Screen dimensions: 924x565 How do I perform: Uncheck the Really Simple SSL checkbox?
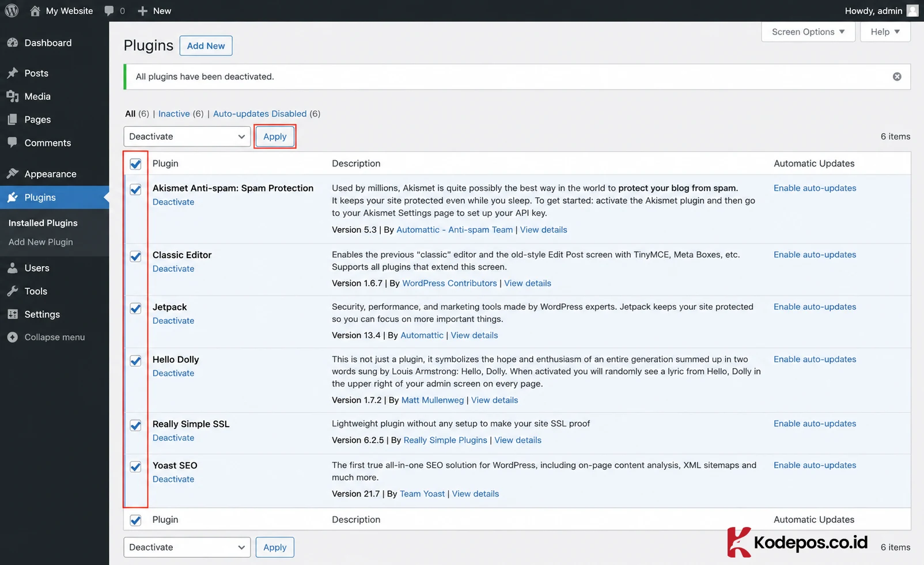tap(135, 426)
